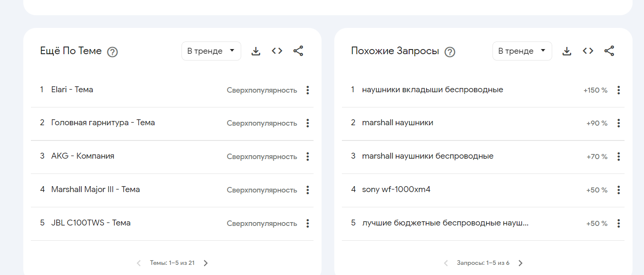Open the AKG - Компания topic
The image size is (644, 275).
(83, 156)
